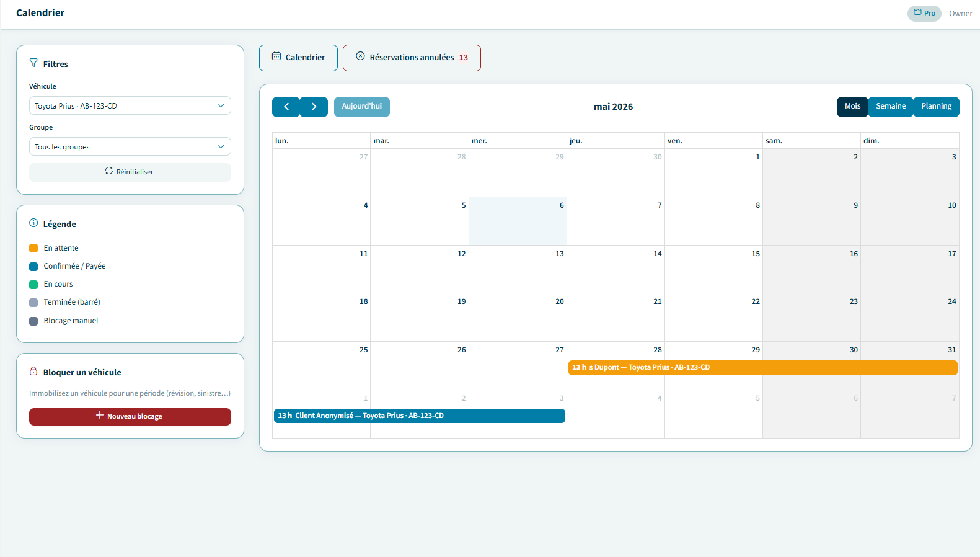
Task: Select calendar day 18
Action: 322,318
